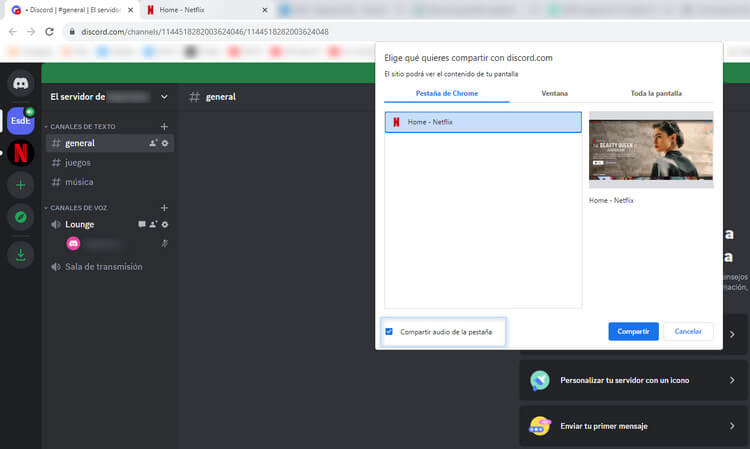
Task: Switch to Pestaña de Chrome tab
Action: (x=447, y=93)
